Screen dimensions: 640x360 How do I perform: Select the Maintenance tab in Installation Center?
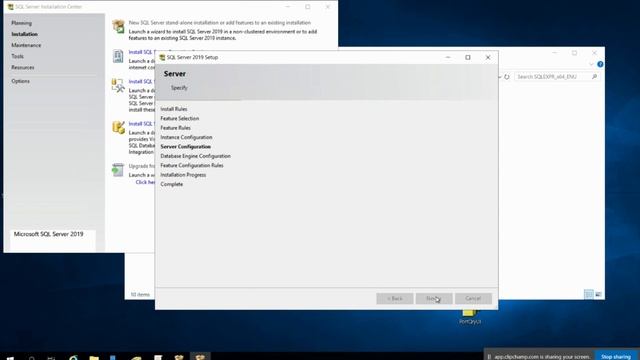tap(26, 45)
